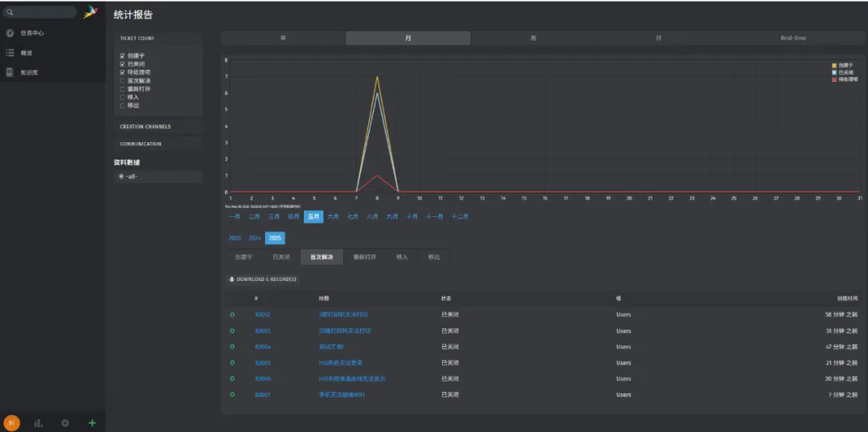Screen dimensions: 868x432
Task: Open 知识库 knowledge base in sidebar
Action: (52, 72)
